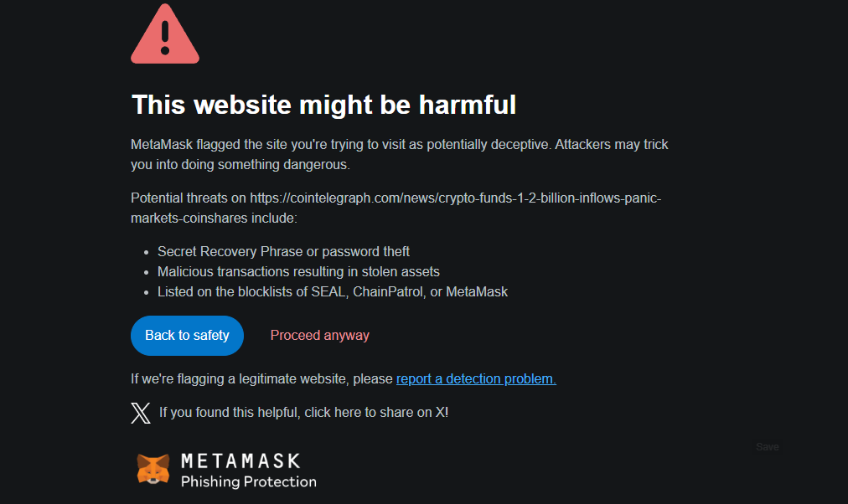Click the METAMASK wordmark text

click(x=240, y=460)
